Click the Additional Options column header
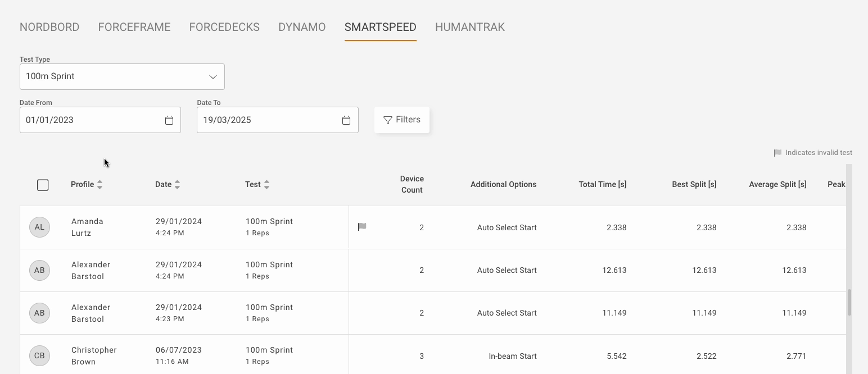This screenshot has width=868, height=374. (503, 184)
